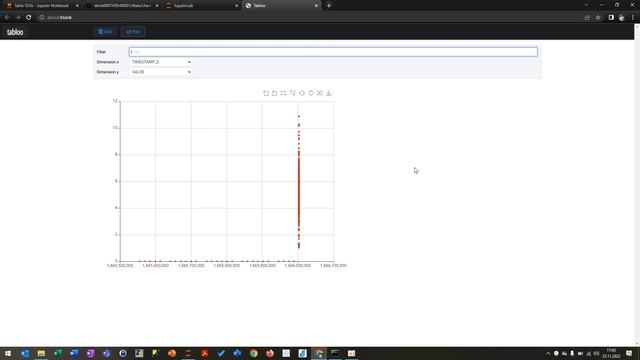The image size is (640, 360).
Task: Open the Dimension y dropdown
Action: click(x=161, y=72)
